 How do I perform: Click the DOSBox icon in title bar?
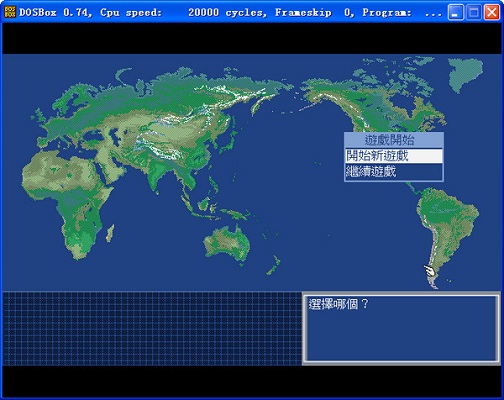[10, 12]
